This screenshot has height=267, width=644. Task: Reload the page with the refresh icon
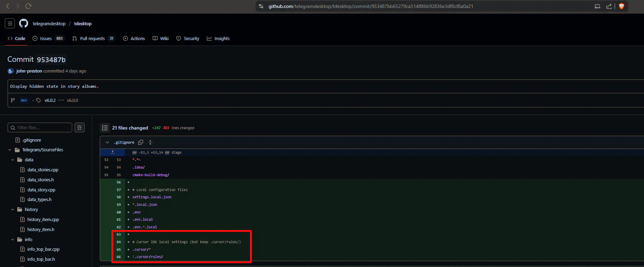point(28,6)
